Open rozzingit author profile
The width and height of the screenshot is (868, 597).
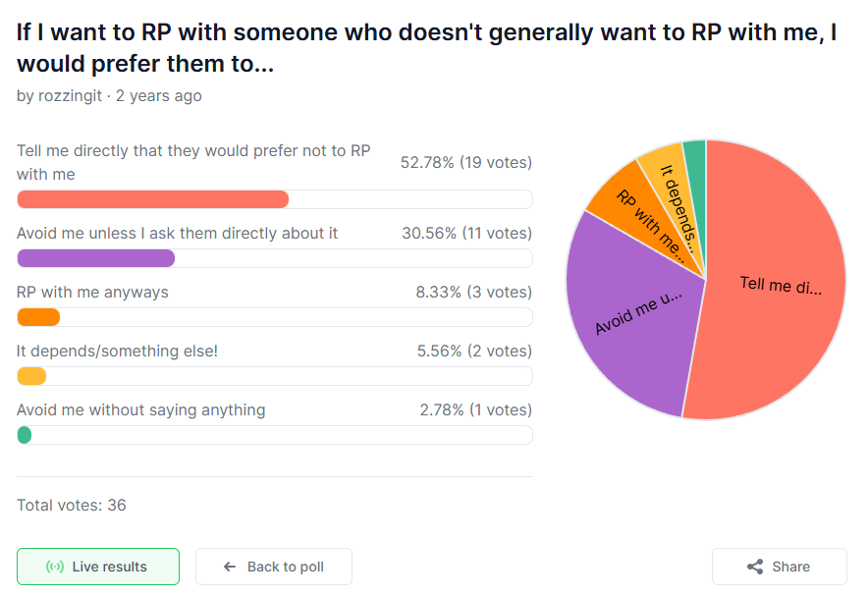[73, 96]
